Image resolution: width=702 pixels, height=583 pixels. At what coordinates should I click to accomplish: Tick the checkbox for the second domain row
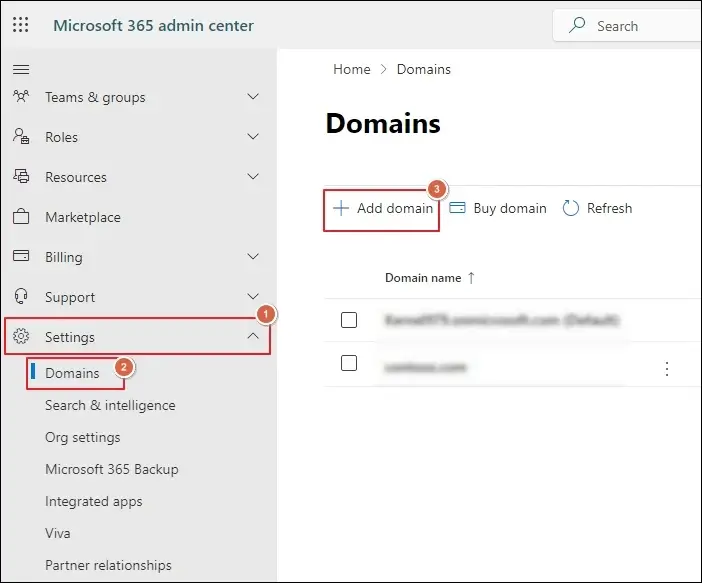(349, 363)
